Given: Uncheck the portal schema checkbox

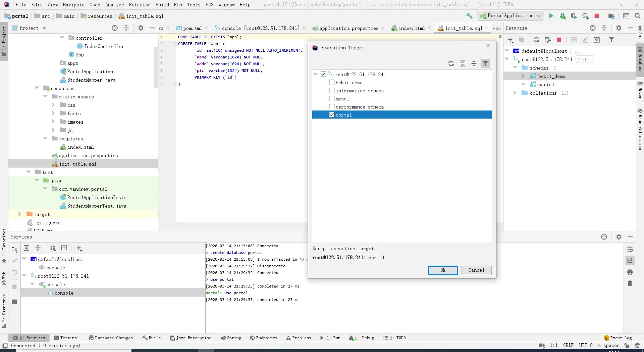Looking at the screenshot, I should 332,115.
